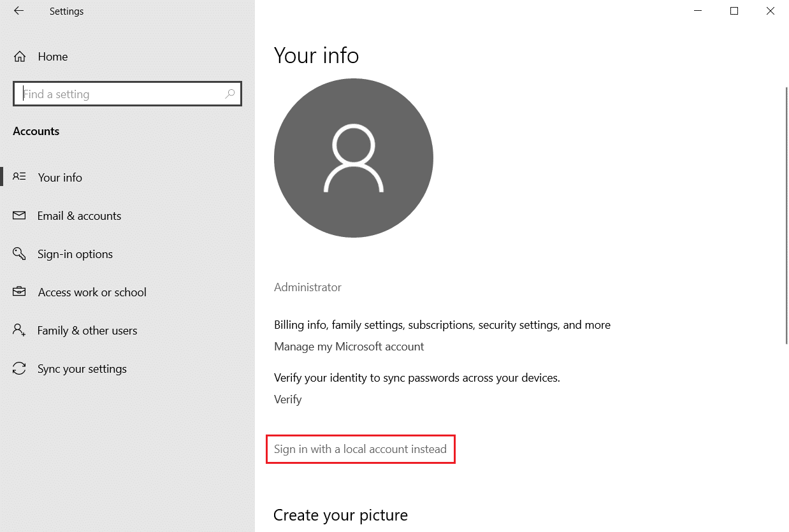This screenshot has height=532, width=789.
Task: Open the Email & accounts settings page
Action: [79, 215]
